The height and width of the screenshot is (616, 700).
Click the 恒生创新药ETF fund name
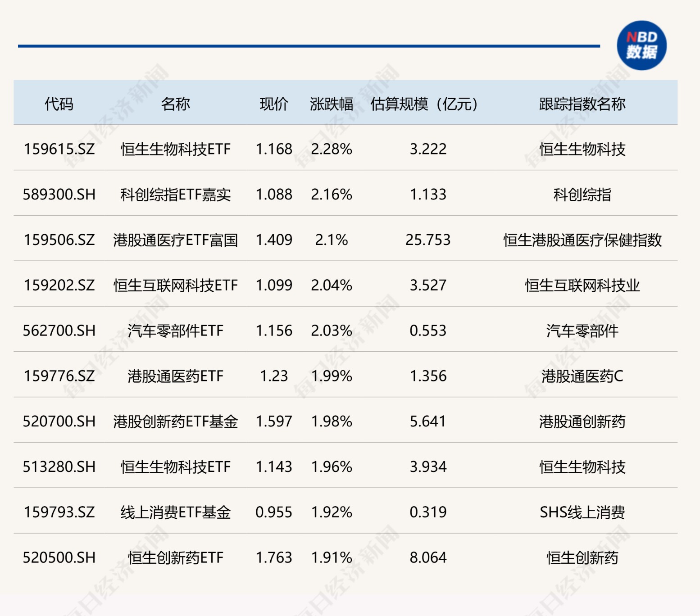point(175,558)
